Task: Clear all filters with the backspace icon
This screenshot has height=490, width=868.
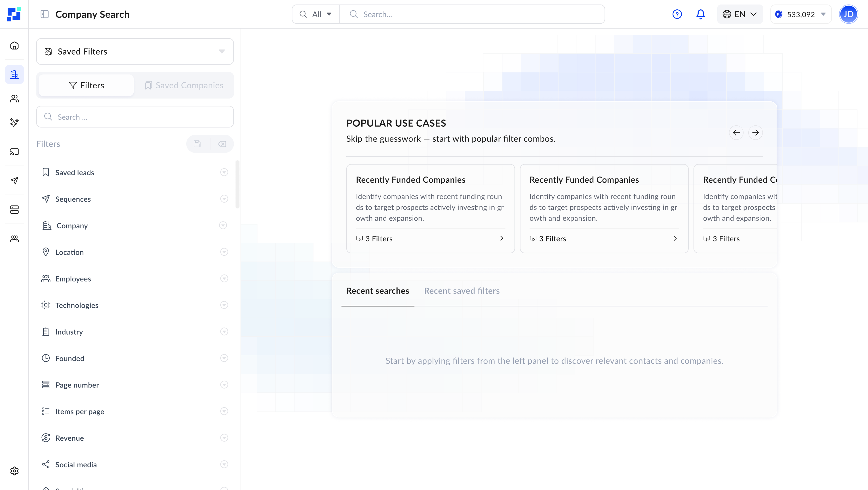Action: pyautogui.click(x=222, y=144)
